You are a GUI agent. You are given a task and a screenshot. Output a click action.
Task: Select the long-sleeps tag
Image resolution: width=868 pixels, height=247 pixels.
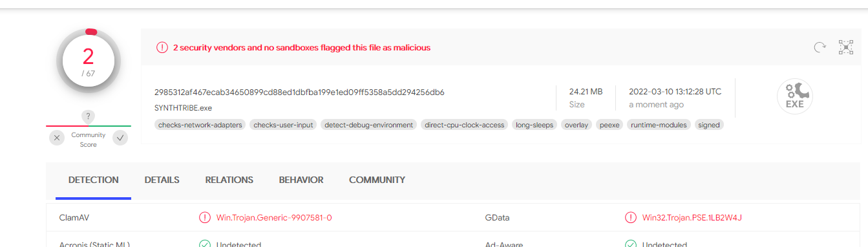(535, 125)
